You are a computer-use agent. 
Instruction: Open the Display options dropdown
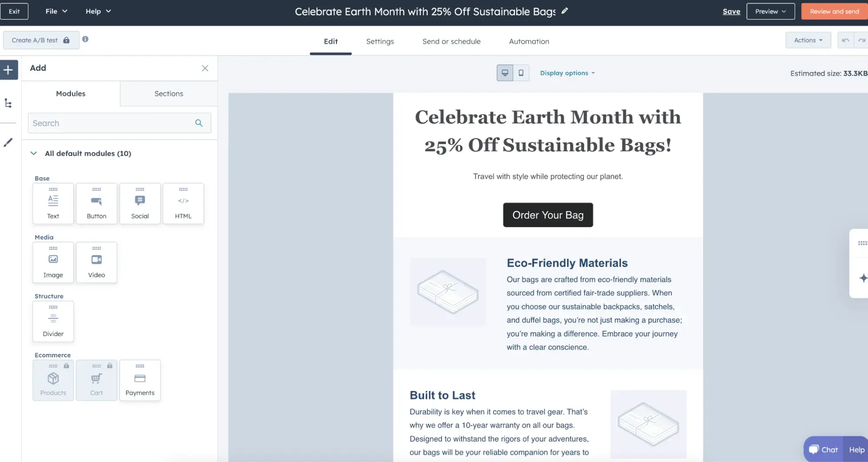[x=566, y=73]
